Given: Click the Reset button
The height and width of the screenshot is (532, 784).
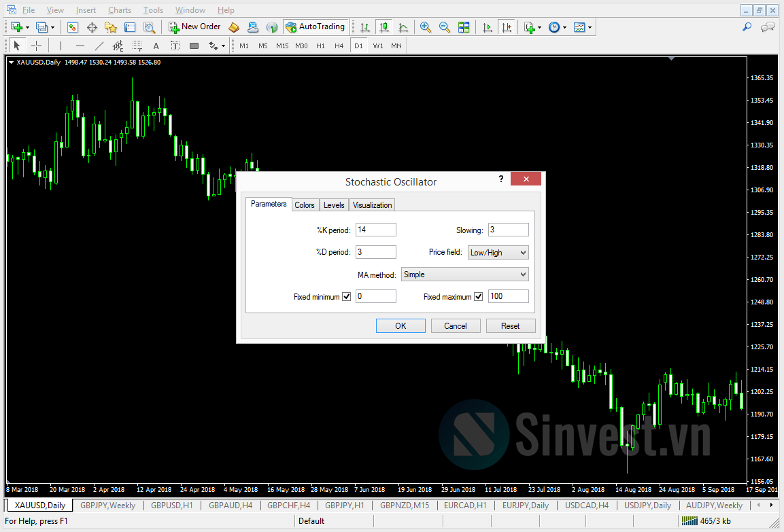Looking at the screenshot, I should tap(511, 325).
